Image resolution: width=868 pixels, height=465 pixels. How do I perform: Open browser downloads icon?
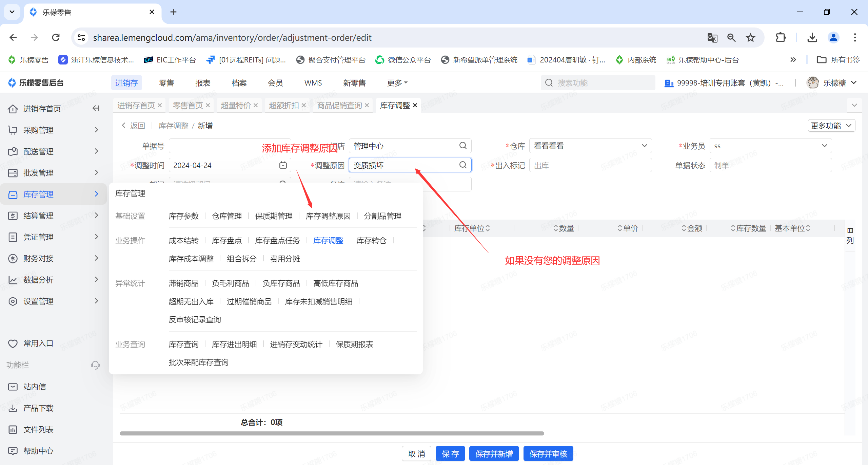click(x=812, y=38)
